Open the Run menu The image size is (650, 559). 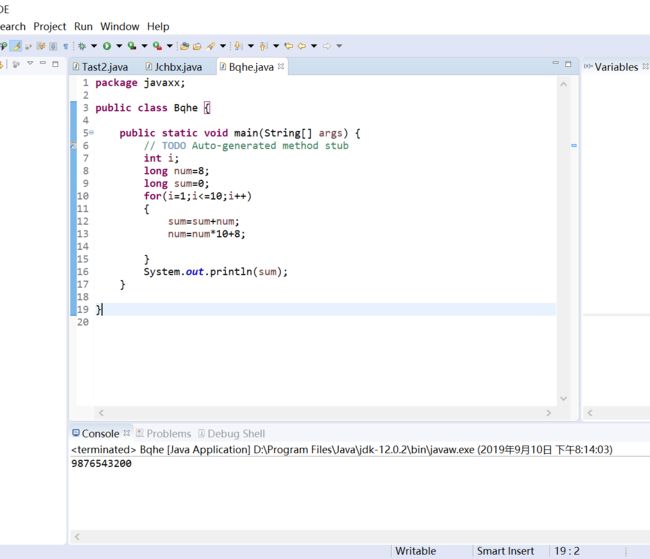click(83, 27)
